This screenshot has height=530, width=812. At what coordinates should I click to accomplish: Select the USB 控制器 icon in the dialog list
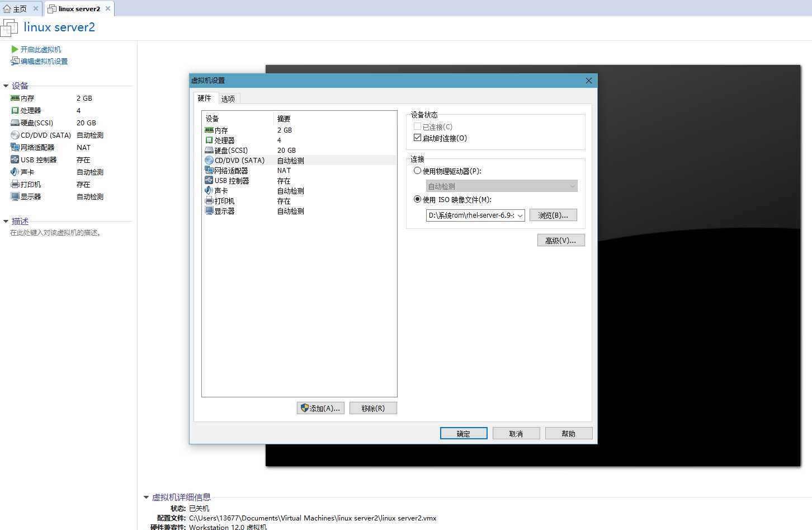click(x=209, y=180)
